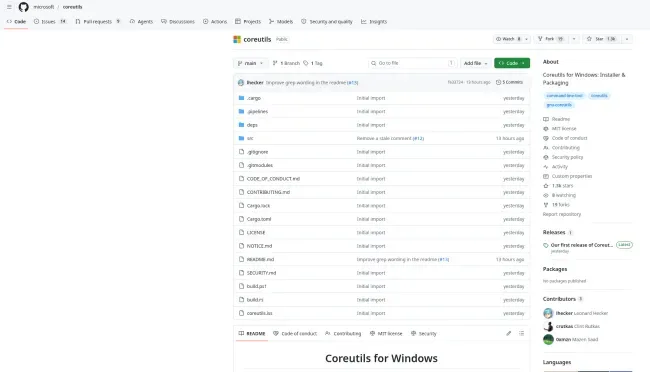
Task: Select the Security readme tab
Action: click(424, 333)
